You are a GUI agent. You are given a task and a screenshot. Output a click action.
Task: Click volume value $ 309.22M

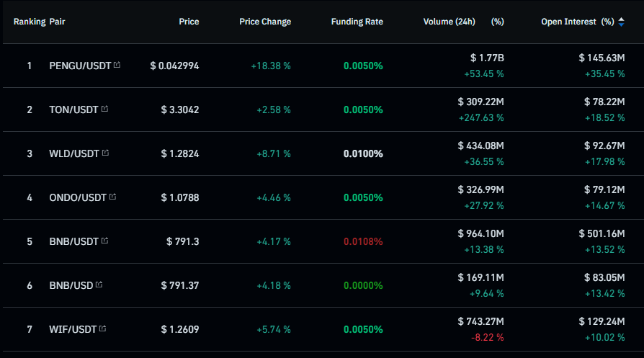[x=481, y=102]
